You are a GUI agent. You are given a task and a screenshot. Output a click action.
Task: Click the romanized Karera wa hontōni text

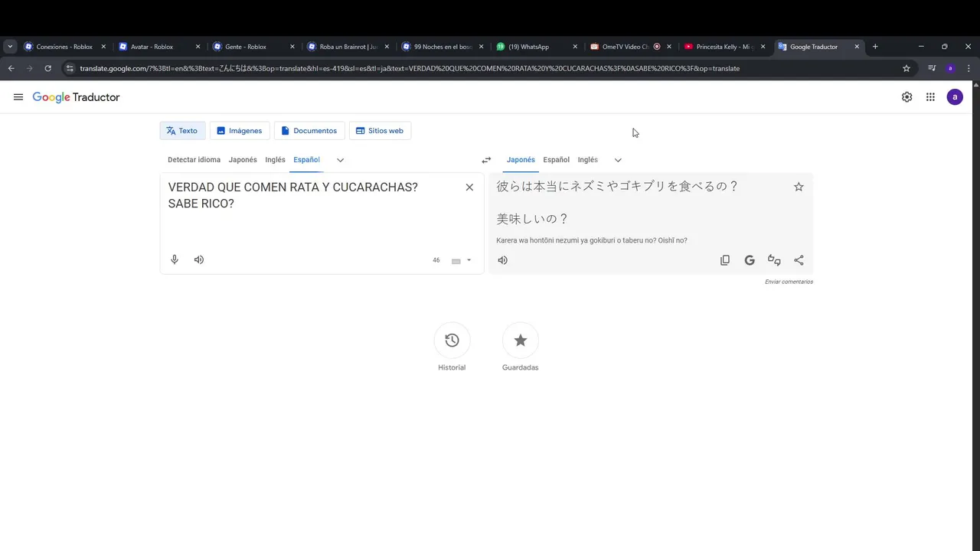pyautogui.click(x=591, y=240)
